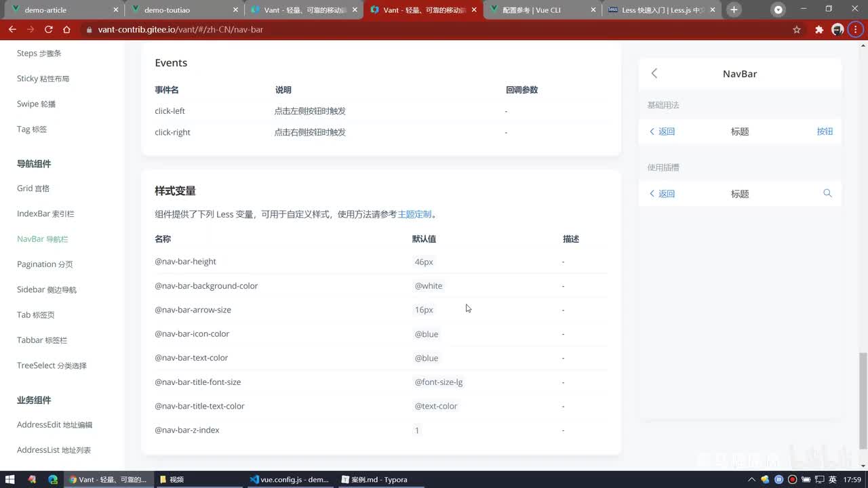Click the Events section heading
Viewport: 868px width, 488px height.
[171, 63]
